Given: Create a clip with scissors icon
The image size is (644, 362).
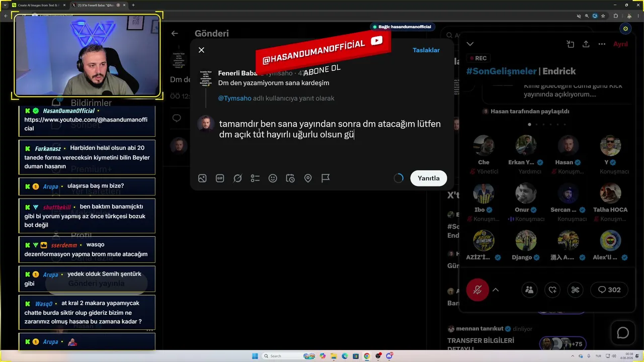Looking at the screenshot, I should (576, 290).
